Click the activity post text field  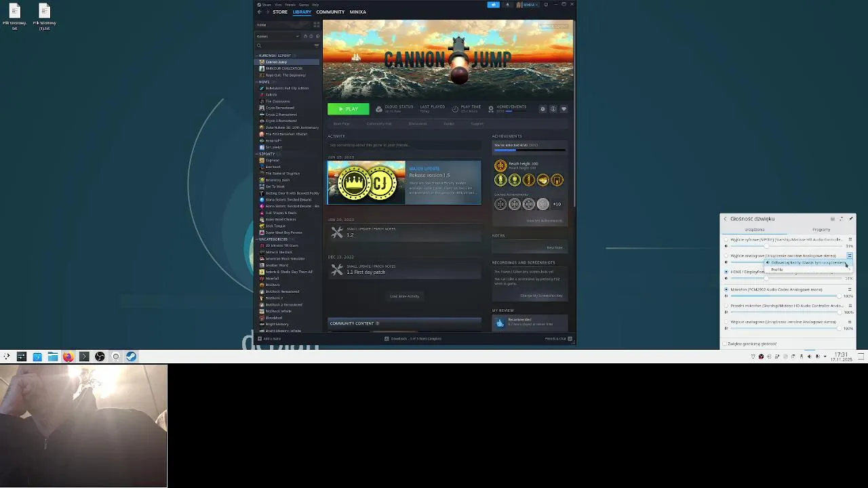(x=404, y=145)
